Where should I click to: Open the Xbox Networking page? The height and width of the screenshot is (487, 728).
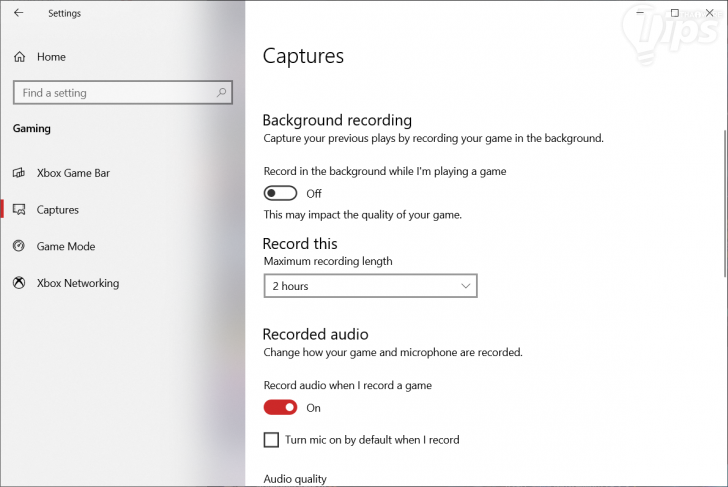coord(78,283)
